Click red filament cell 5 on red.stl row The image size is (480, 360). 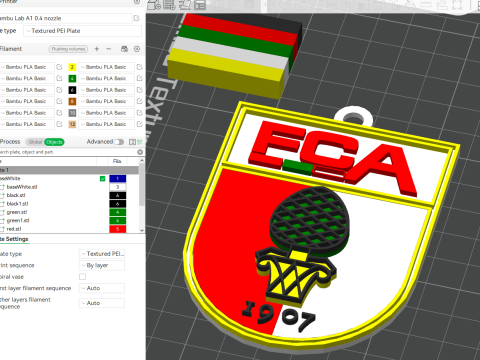118,229
